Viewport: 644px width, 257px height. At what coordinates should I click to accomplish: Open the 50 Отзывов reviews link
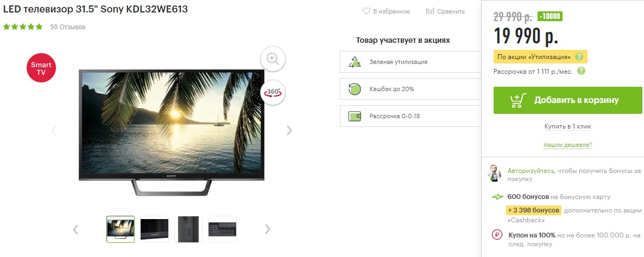tap(68, 27)
